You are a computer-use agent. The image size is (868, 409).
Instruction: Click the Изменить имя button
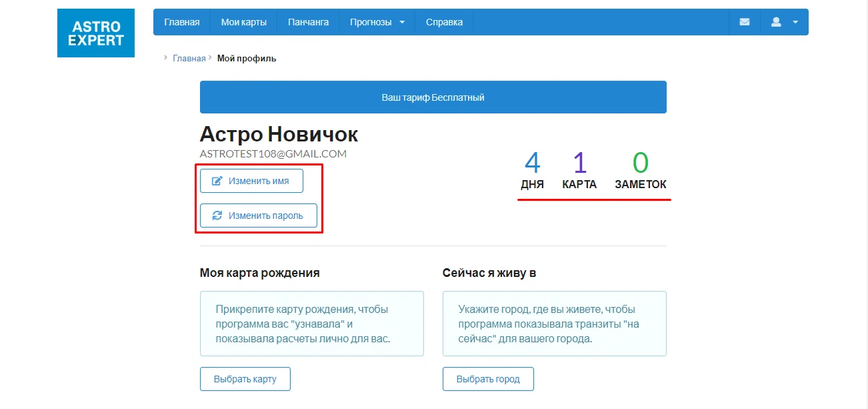[252, 181]
